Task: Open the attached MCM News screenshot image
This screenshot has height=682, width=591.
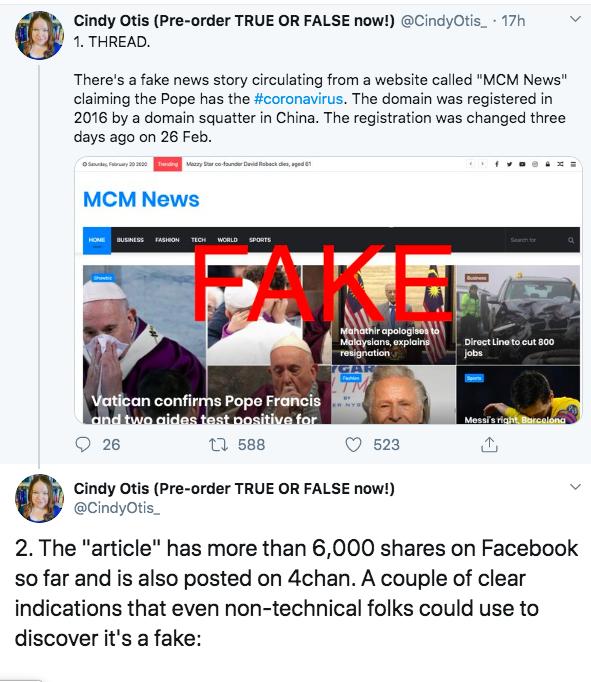Action: [x=328, y=290]
